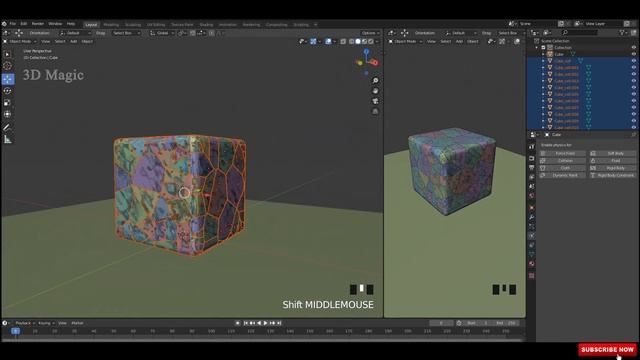Click the zoom magnifier viewport navigation icon
Image resolution: width=640 pixels, height=360 pixels.
click(x=375, y=80)
